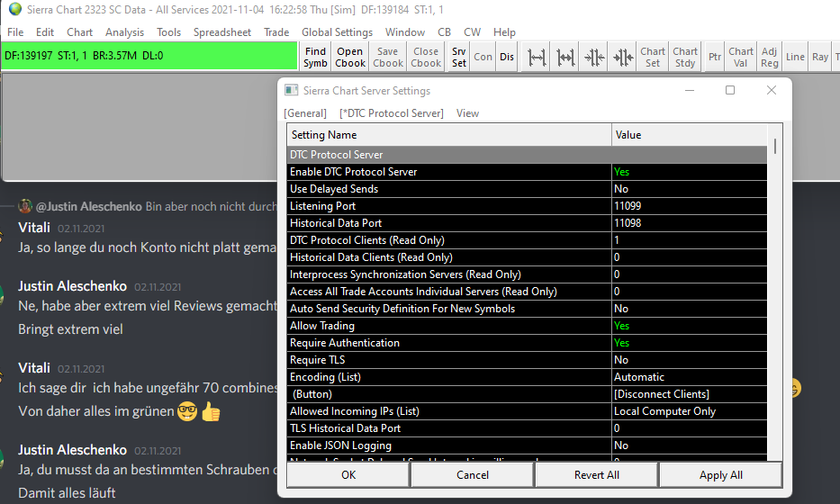Screen dimensions: 840x504
Task: Click the Cancel button
Action: [x=473, y=475]
